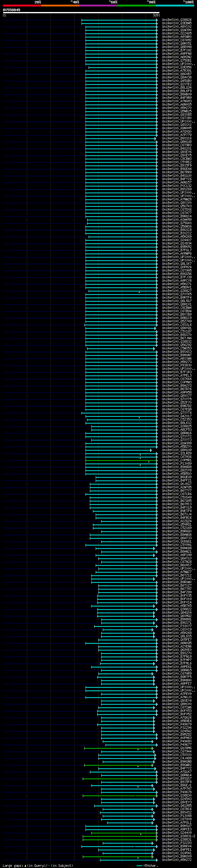Select the UniRef100_A5B5G0 hit label

pyautogui.click(x=177, y=474)
